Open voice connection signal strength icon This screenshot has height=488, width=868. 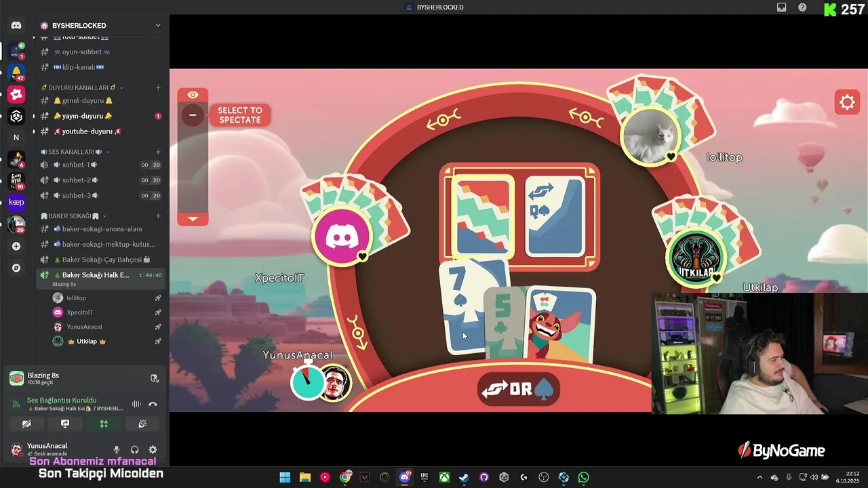pyautogui.click(x=16, y=404)
